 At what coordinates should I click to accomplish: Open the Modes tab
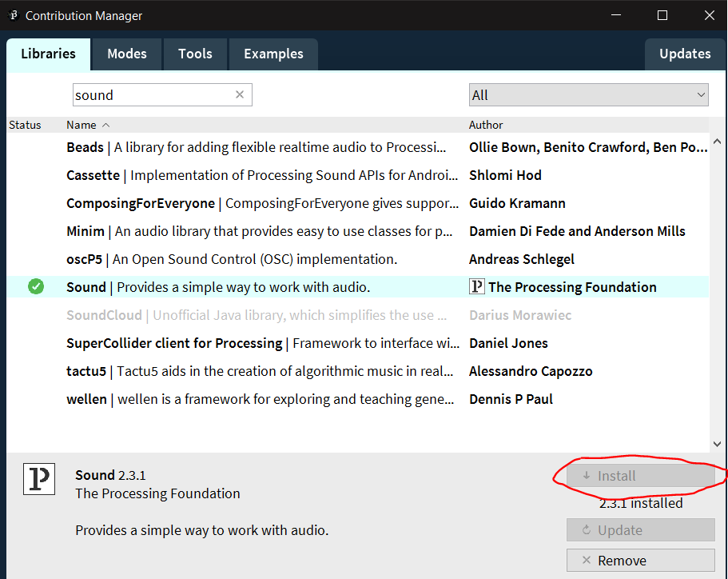coord(127,54)
